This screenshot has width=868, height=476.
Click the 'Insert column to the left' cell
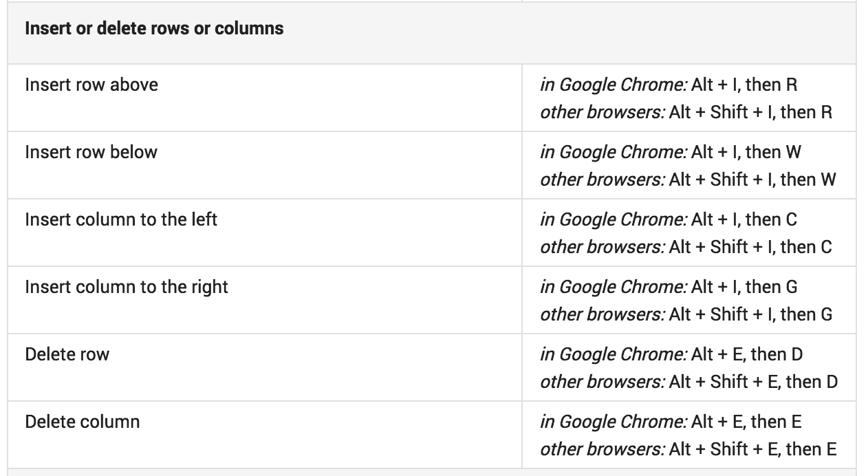click(121, 219)
